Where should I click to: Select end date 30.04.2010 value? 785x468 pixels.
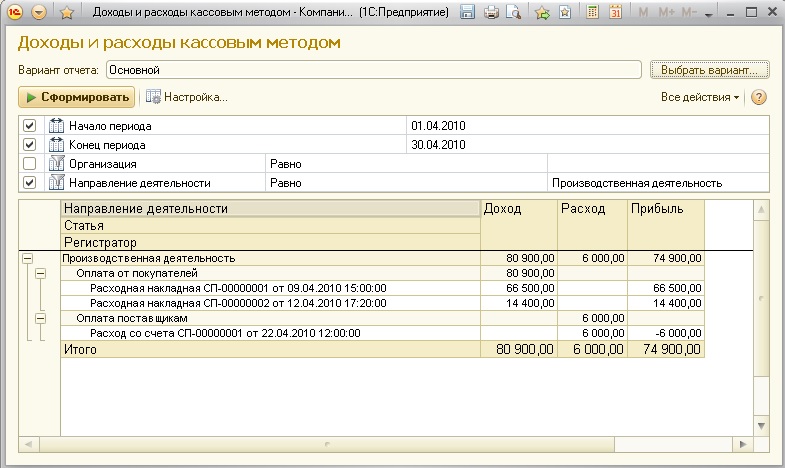438,145
